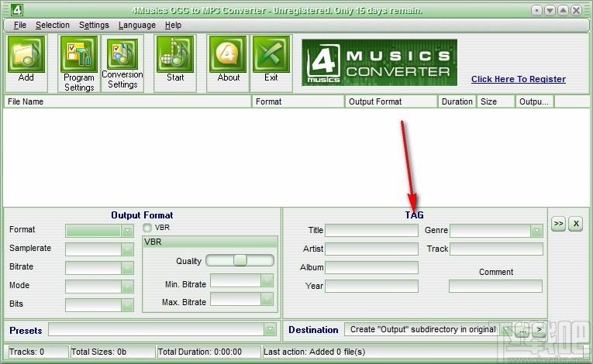Expand the Bits dropdown
The image size is (593, 364).
point(127,304)
